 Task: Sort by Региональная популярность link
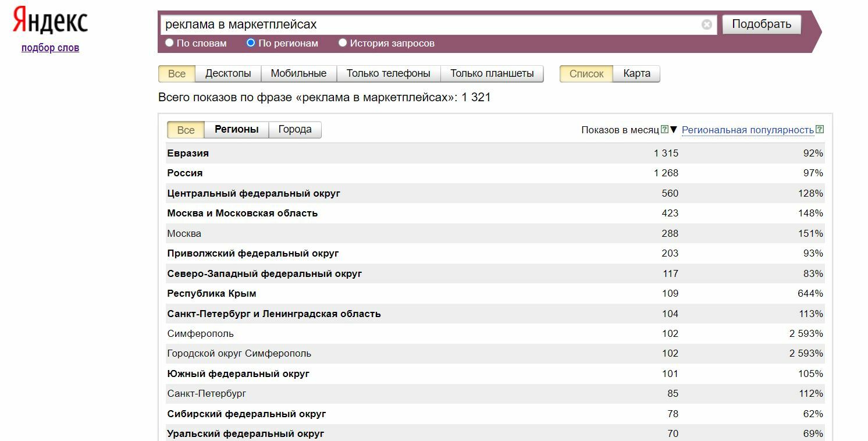(x=748, y=130)
